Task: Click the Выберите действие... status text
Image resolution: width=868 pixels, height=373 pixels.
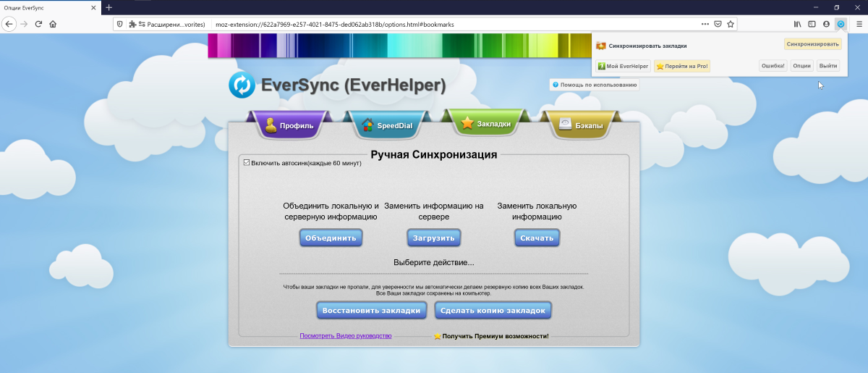Action: [x=434, y=262]
